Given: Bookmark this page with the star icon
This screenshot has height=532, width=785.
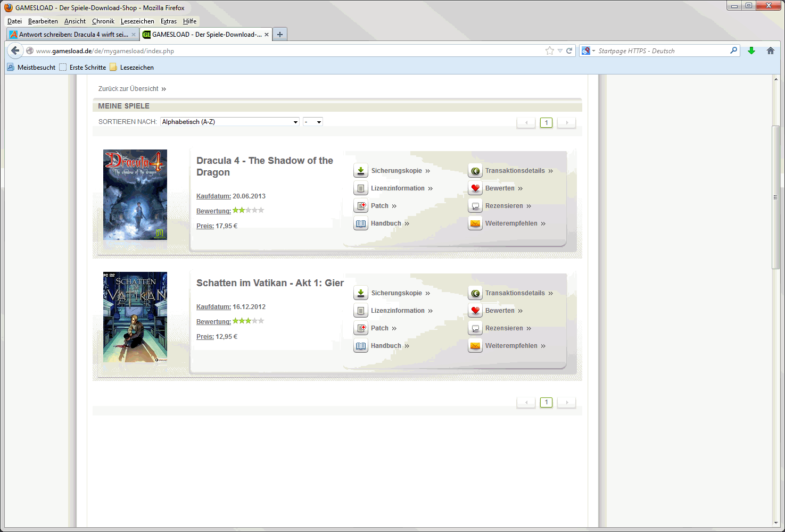Looking at the screenshot, I should point(550,51).
